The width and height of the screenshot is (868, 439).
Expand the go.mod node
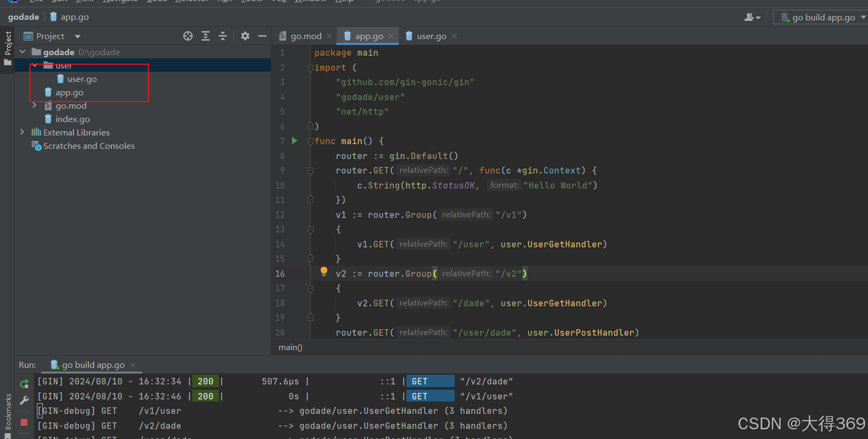pos(35,105)
